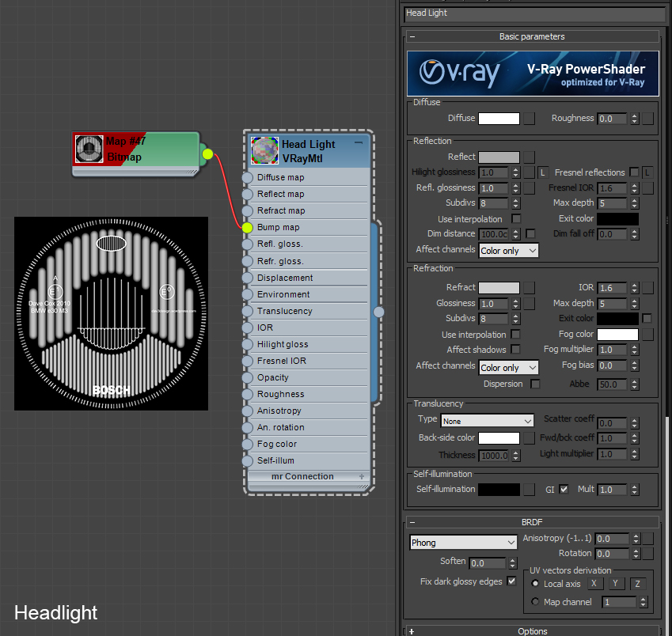Click the Fog color map slot button
Viewport: 672px width, 636px height.
[x=648, y=335]
